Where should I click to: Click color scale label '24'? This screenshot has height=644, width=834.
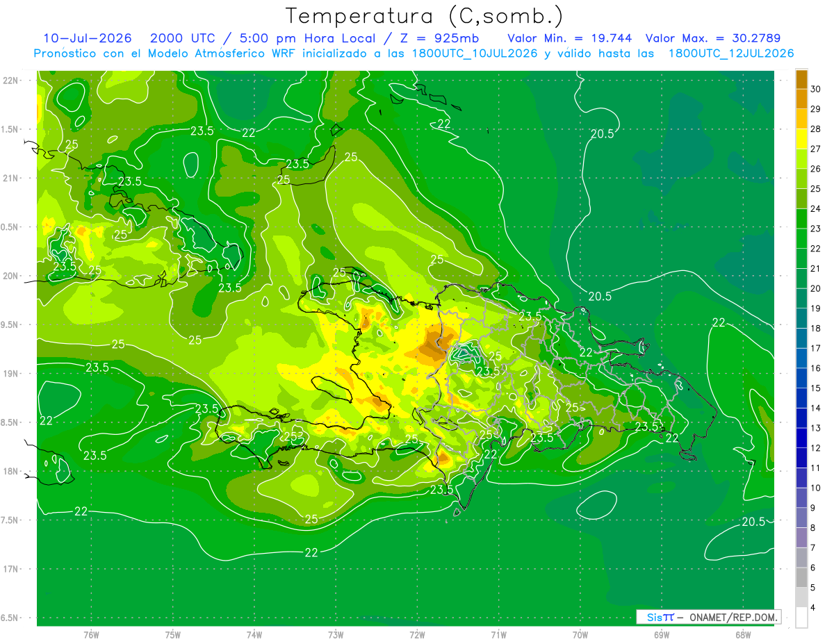pyautogui.click(x=816, y=208)
